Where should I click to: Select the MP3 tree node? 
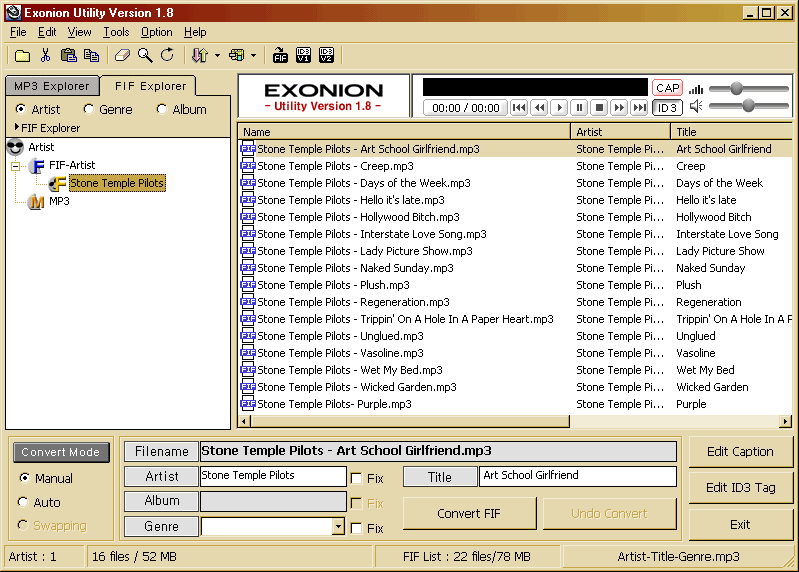pos(59,201)
